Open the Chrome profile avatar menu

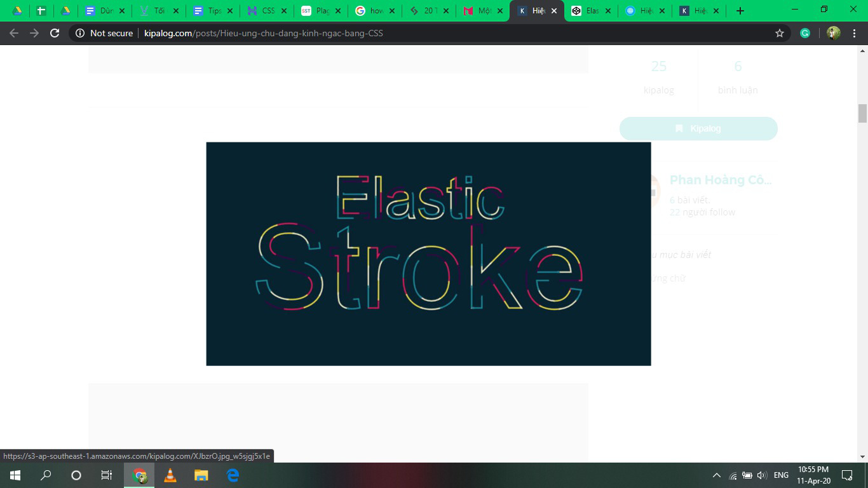point(832,33)
